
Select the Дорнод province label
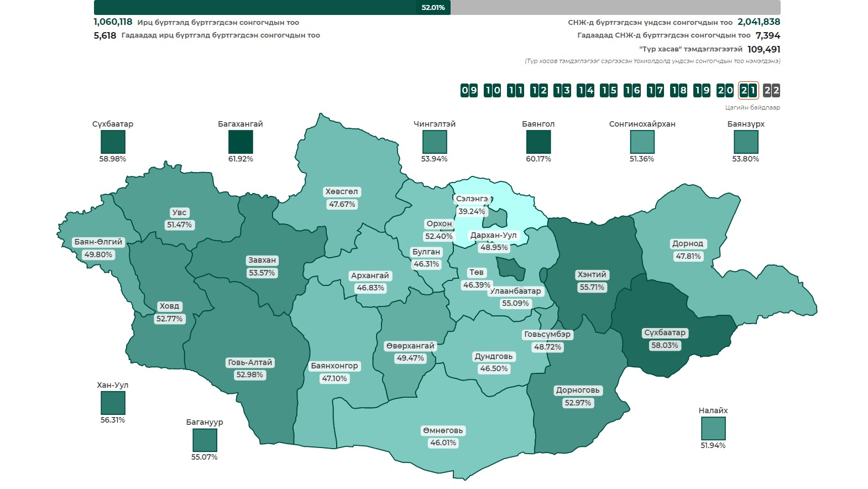(x=688, y=243)
